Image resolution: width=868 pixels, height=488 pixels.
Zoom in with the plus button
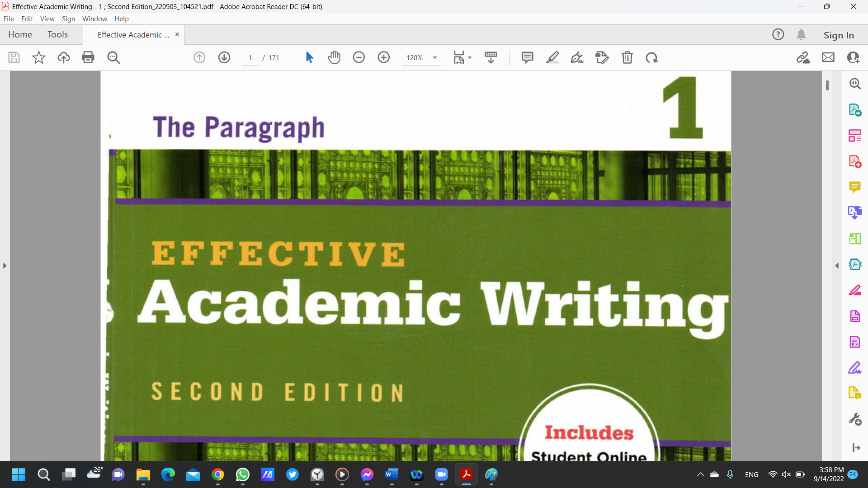[x=384, y=57]
